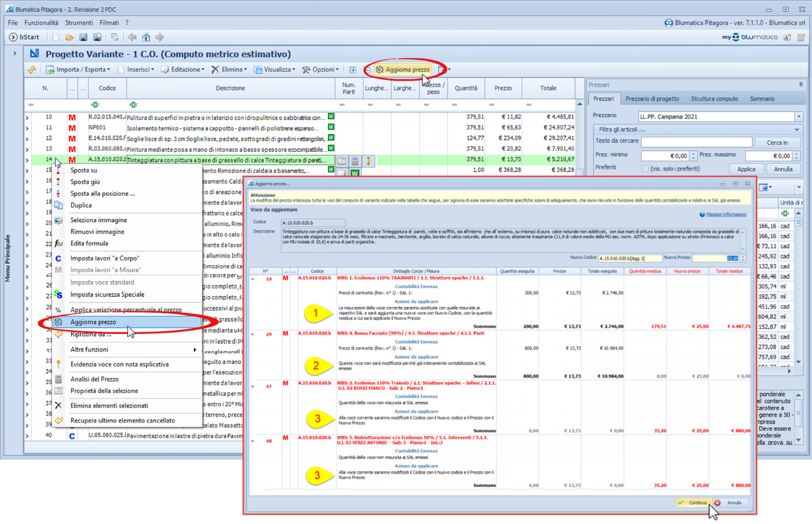Expand row 10 in the computo table
Image resolution: width=812 pixels, height=524 pixels.
coord(27,118)
